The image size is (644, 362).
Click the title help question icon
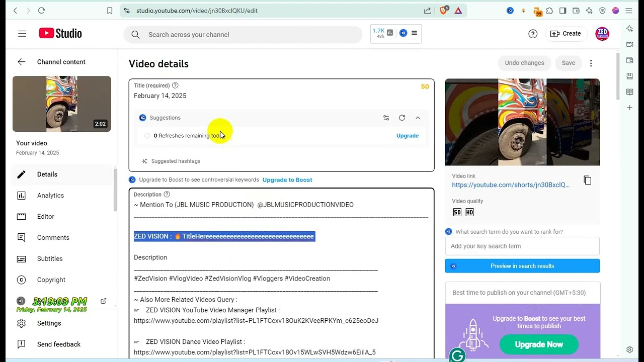coord(175,85)
